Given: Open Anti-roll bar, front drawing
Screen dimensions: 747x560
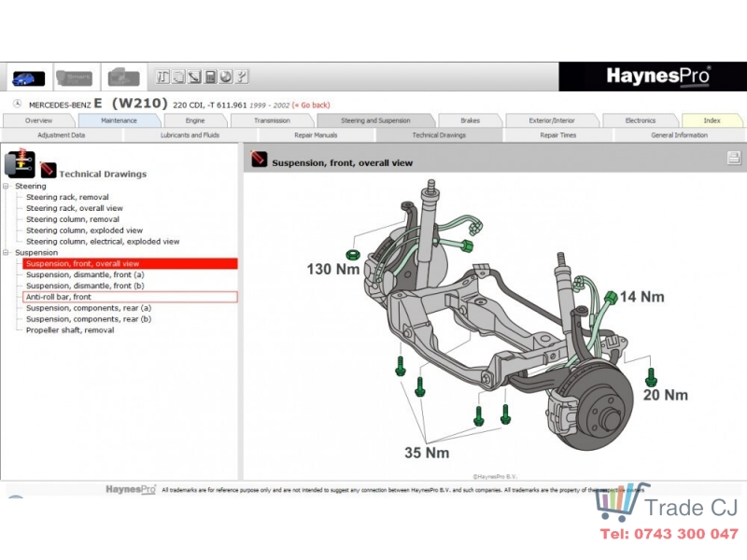Looking at the screenshot, I should point(130,297).
